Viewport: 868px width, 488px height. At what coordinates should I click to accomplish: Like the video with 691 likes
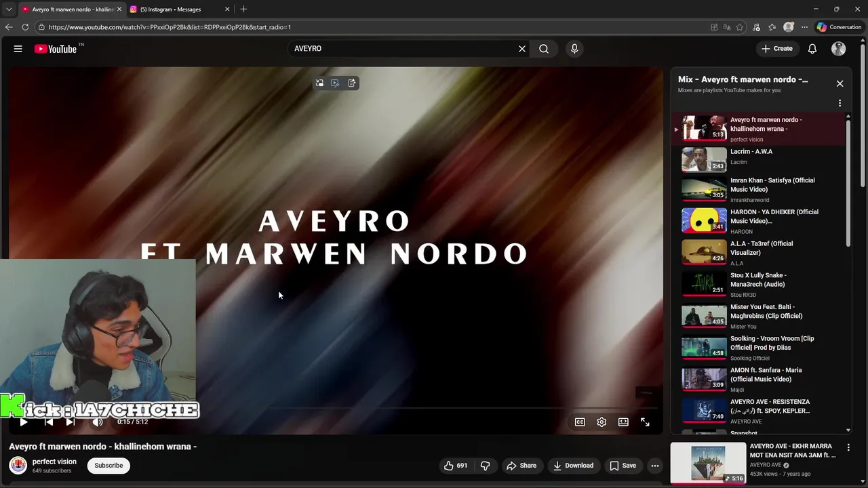tap(456, 466)
